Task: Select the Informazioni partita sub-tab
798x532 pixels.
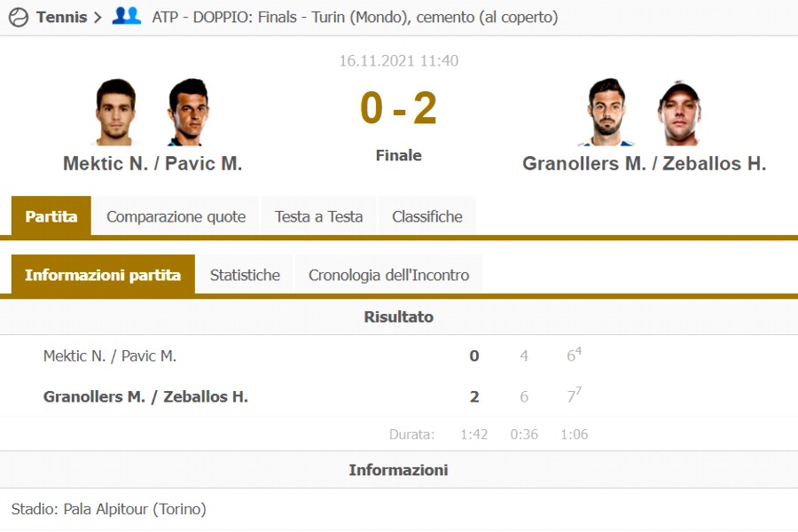Action: [103, 275]
